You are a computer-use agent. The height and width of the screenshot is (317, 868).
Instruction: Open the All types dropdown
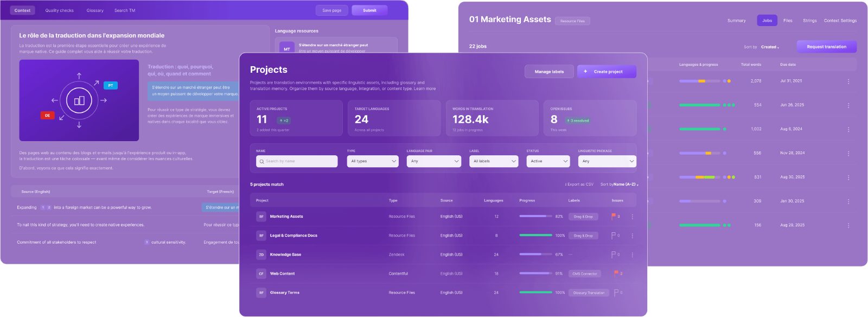(373, 161)
